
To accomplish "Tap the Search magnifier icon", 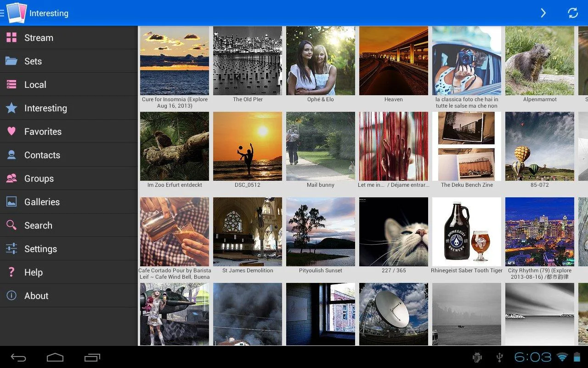I will (x=11, y=225).
